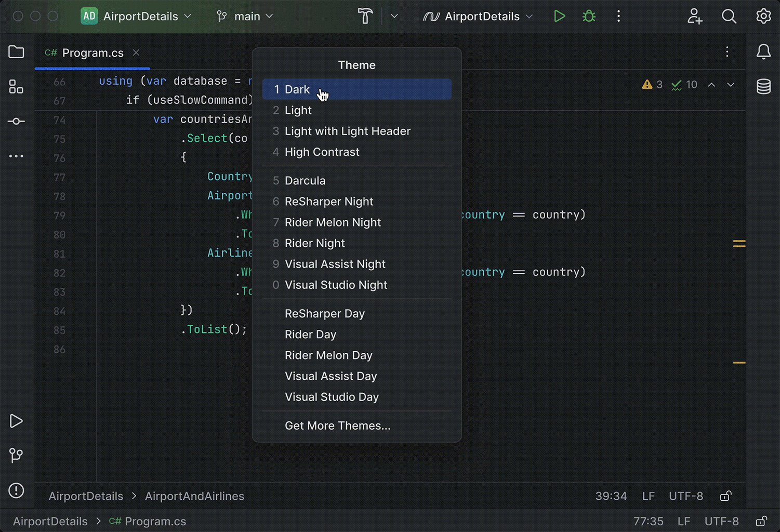Image resolution: width=780 pixels, height=532 pixels.
Task: Open the main branch selector
Action: 244,16
